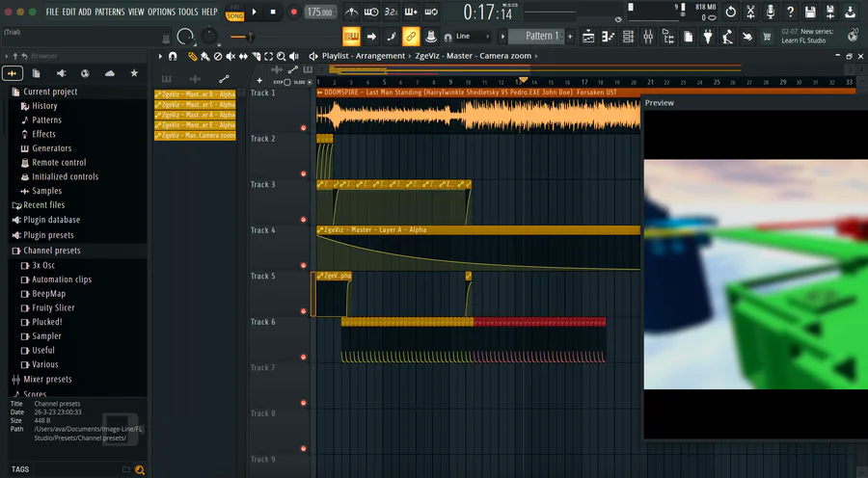Image resolution: width=868 pixels, height=478 pixels.
Task: Enable overdub blend recording icon
Action: 411,12
